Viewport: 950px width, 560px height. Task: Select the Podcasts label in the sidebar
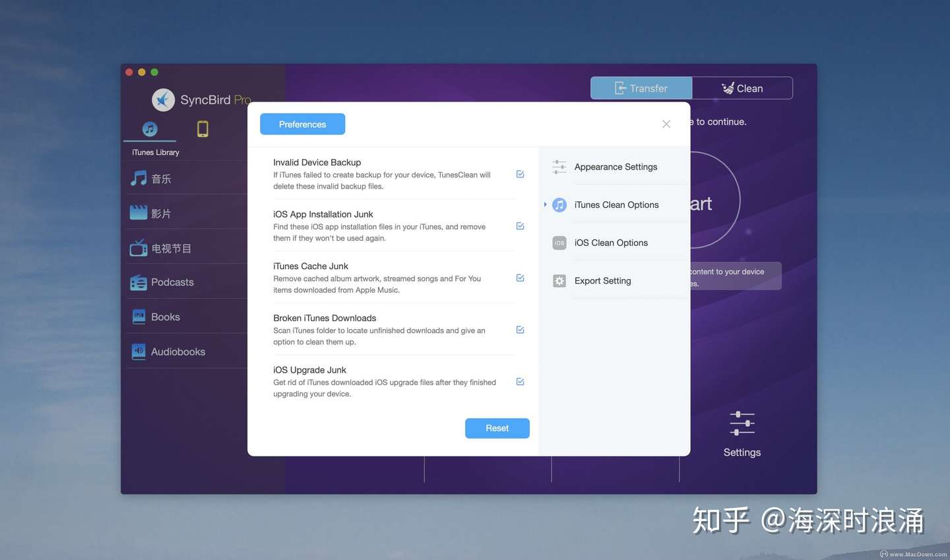(172, 282)
